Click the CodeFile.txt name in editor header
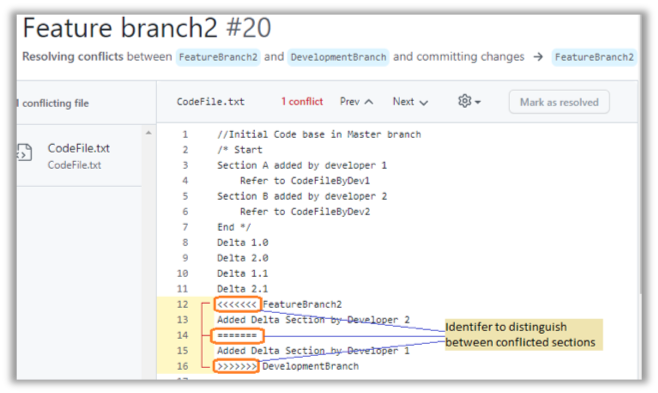This screenshot has width=658, height=393. click(x=210, y=102)
